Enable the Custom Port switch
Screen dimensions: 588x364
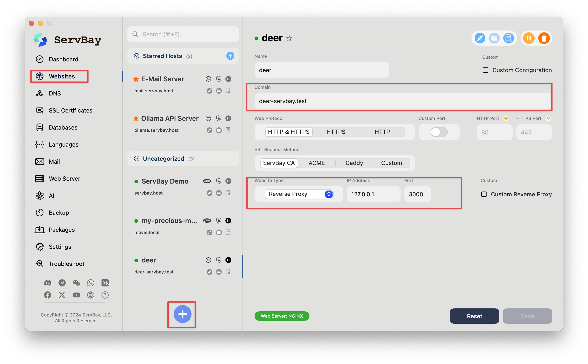tap(439, 132)
